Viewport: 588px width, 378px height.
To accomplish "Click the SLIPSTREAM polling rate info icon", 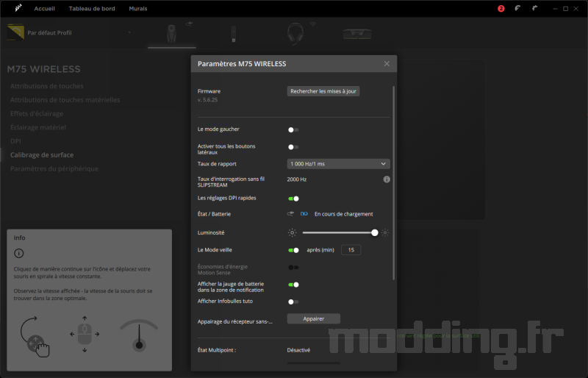I will click(387, 179).
